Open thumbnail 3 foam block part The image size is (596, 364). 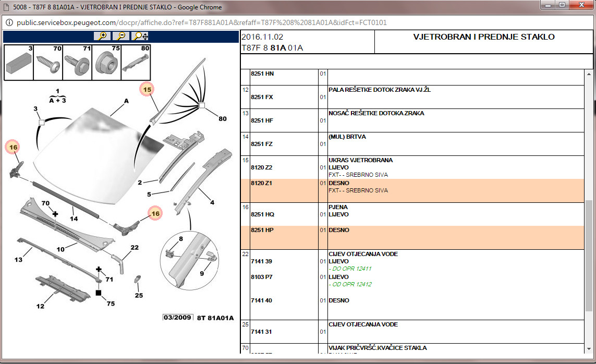19,62
